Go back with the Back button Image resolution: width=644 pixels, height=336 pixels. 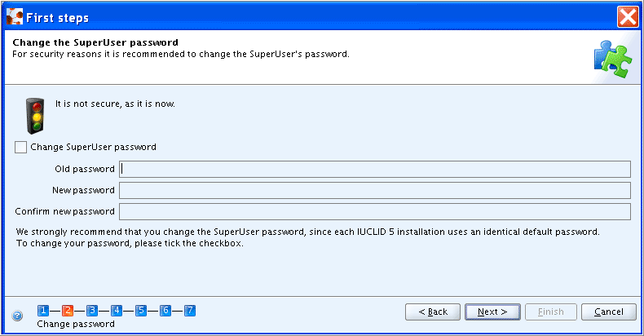(433, 312)
